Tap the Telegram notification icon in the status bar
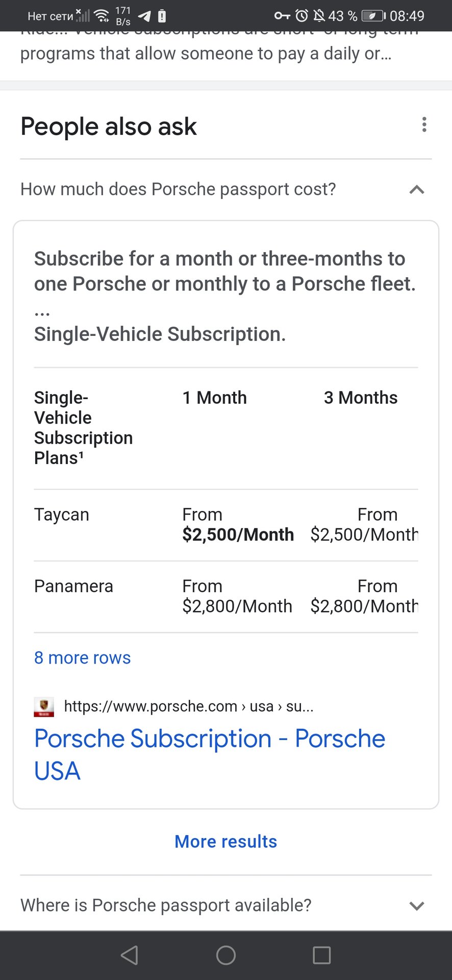 click(x=145, y=16)
